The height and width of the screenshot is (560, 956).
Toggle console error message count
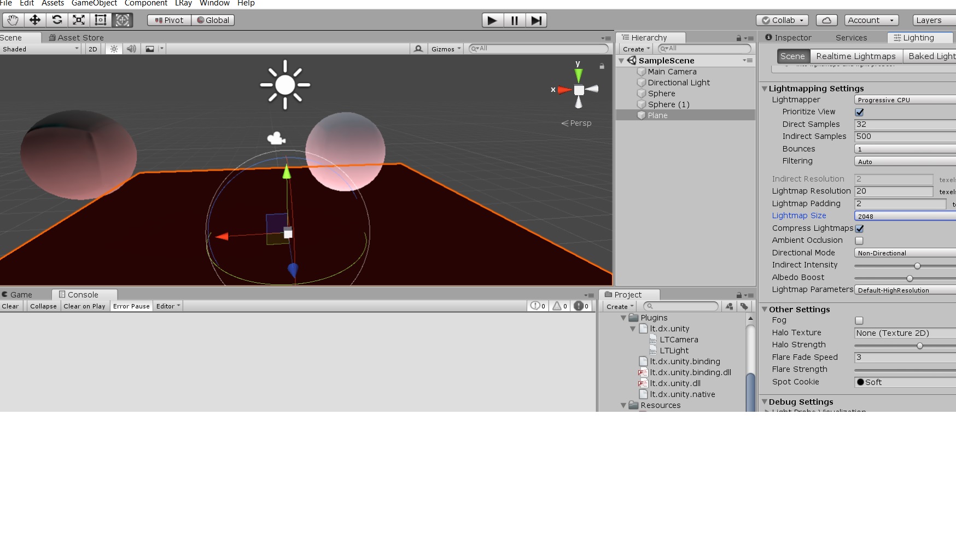pos(581,306)
